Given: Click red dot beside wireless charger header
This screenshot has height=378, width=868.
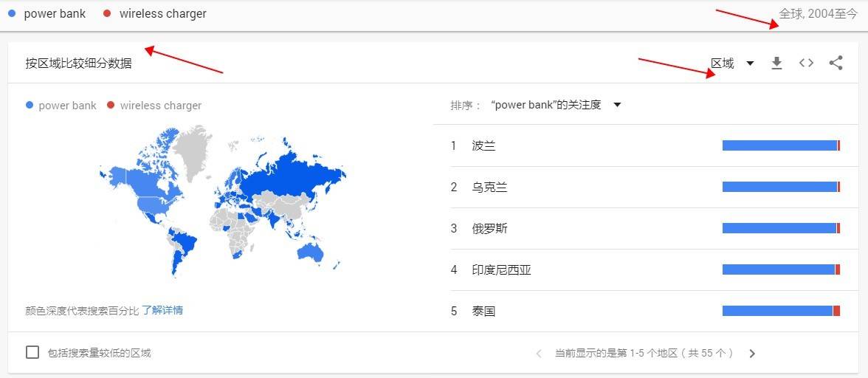Looking at the screenshot, I should click(108, 13).
